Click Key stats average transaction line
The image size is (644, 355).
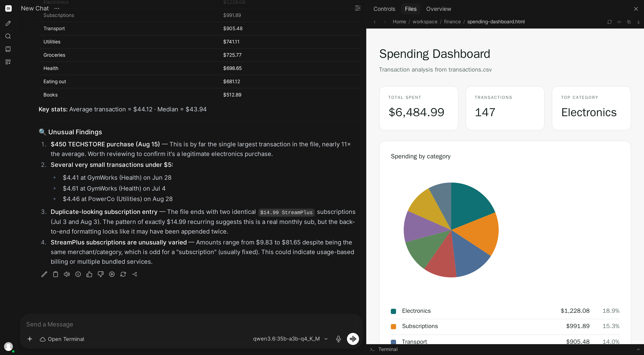(x=123, y=109)
